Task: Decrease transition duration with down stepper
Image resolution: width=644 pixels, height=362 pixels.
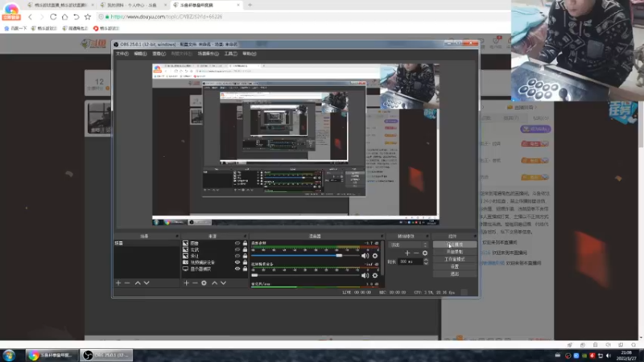Action: (426, 263)
